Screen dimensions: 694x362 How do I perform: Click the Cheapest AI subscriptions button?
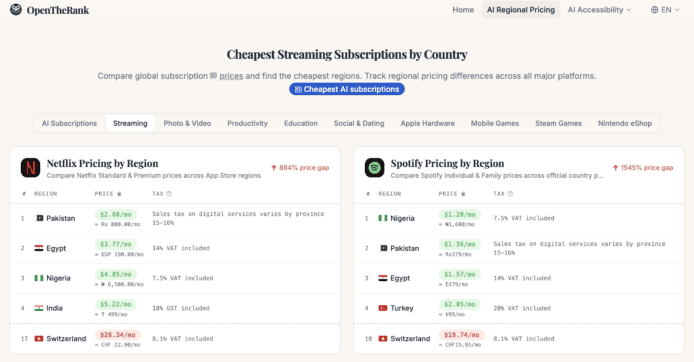[347, 89]
